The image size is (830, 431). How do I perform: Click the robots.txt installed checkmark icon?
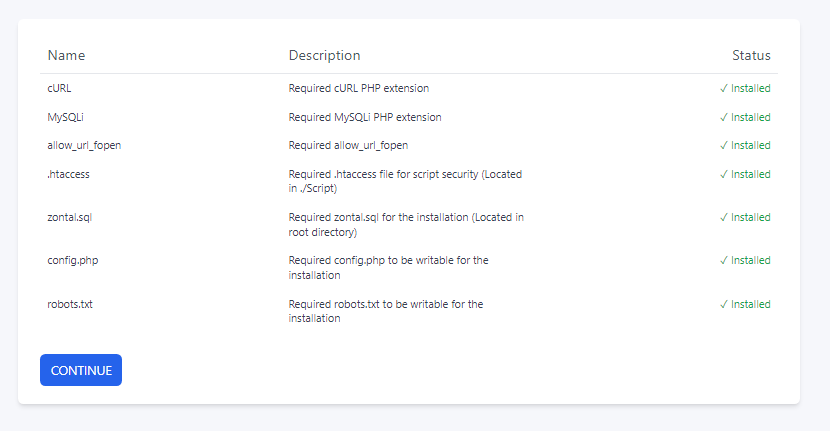(x=724, y=304)
